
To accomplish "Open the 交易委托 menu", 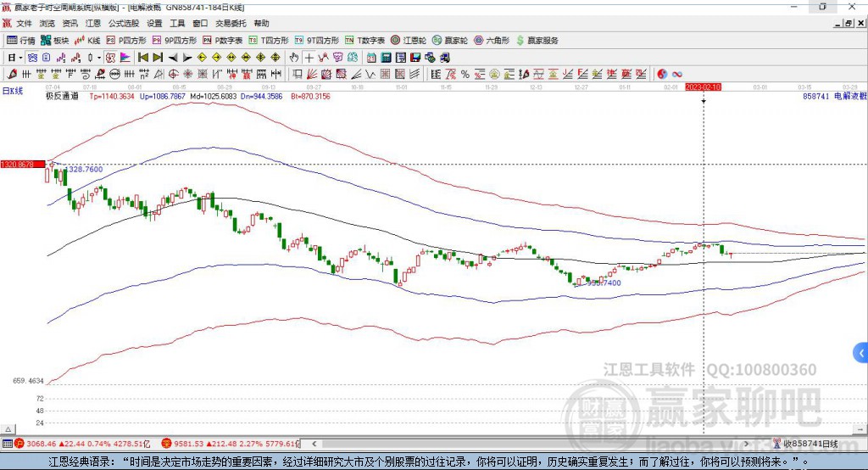I will click(231, 23).
